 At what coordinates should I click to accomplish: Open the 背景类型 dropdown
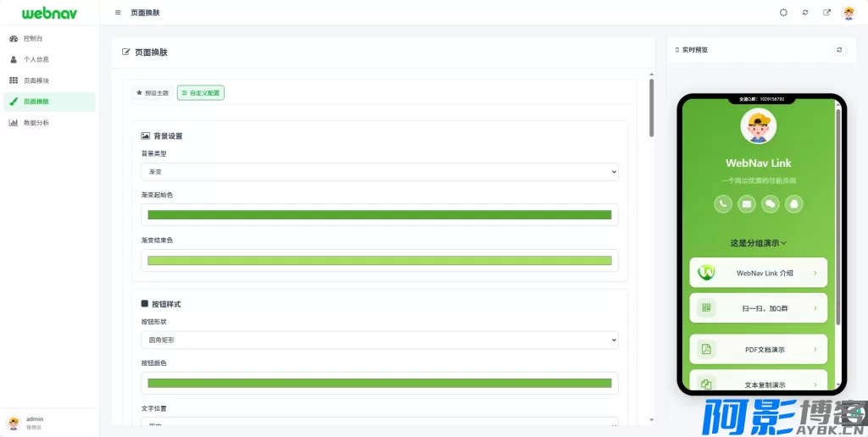(379, 172)
